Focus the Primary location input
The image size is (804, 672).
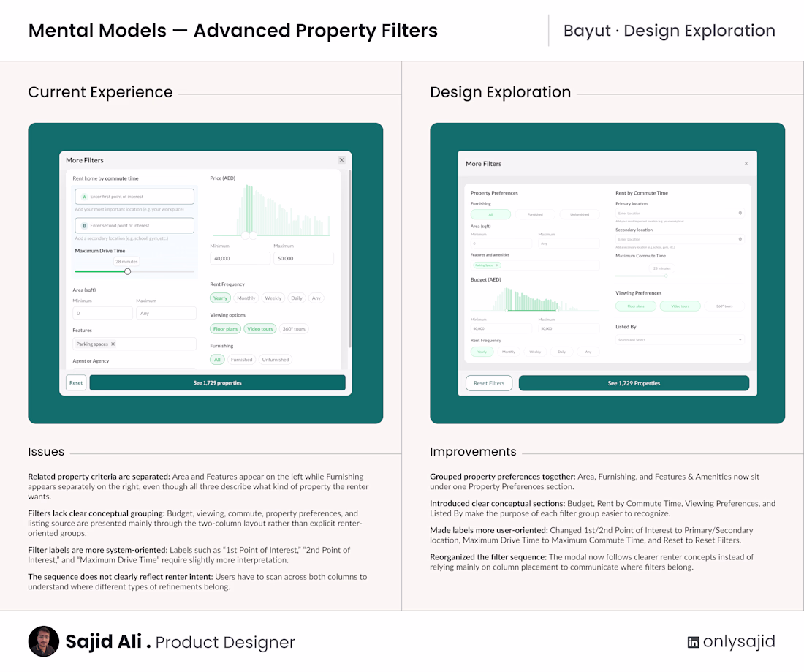point(680,213)
